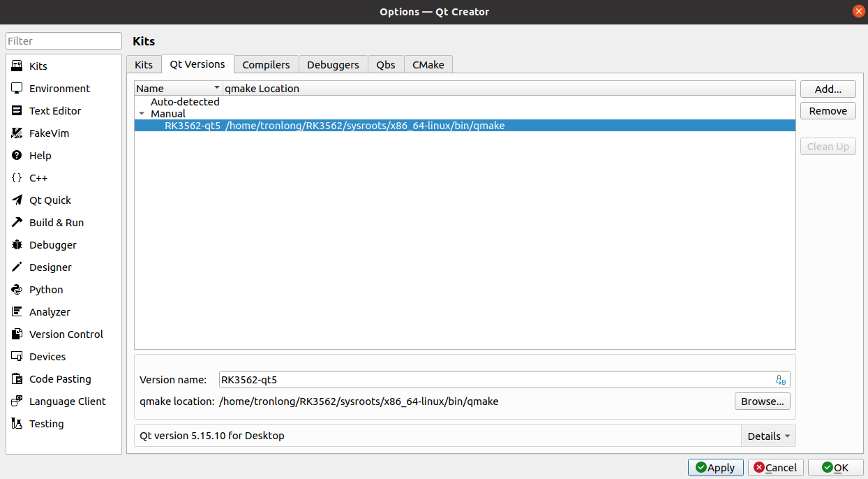The width and height of the screenshot is (868, 479).
Task: Choose the FakeVim icon in sidebar
Action: click(17, 133)
